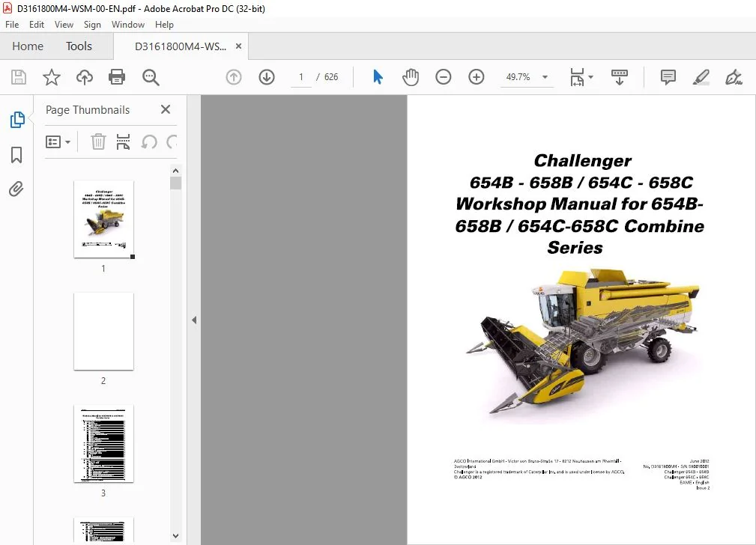Select the D3161800M4-WS document tab
The height and width of the screenshot is (545, 756).
[x=180, y=46]
